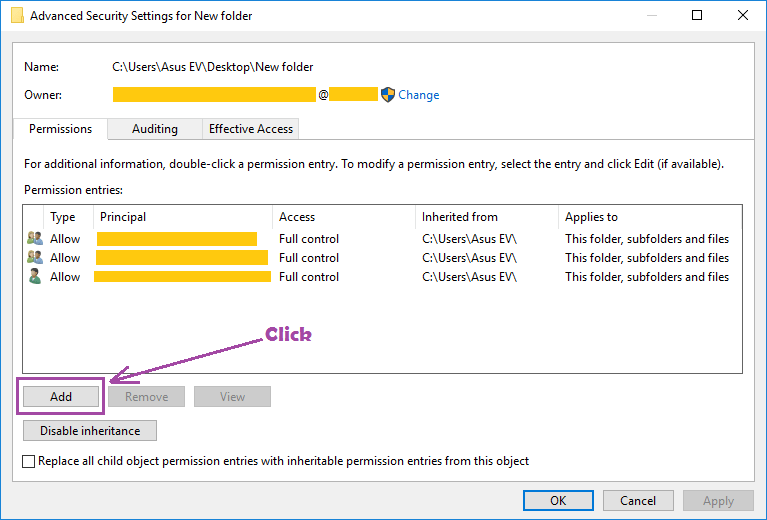Click the Inherited from column header
This screenshot has width=767, height=520.
[486, 217]
